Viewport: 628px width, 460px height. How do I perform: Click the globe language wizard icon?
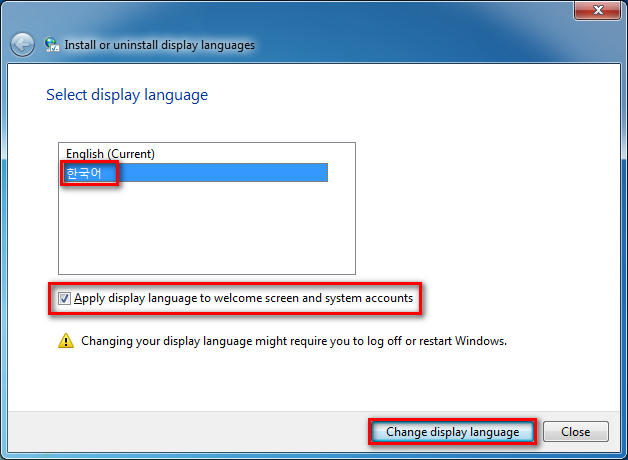[52, 44]
